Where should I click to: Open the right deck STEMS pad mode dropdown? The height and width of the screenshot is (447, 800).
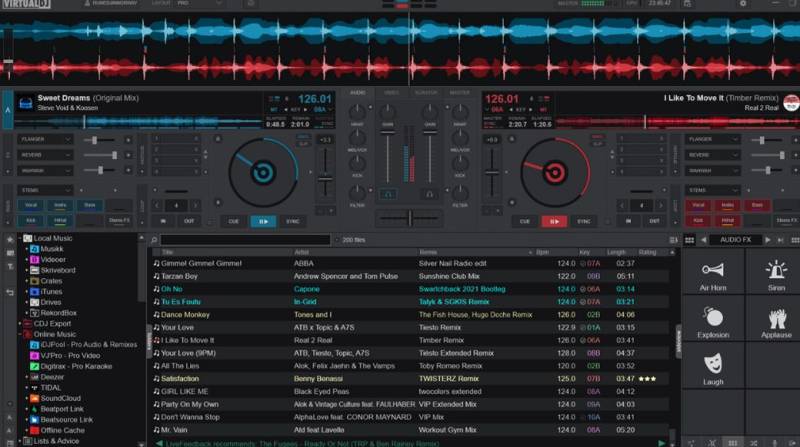coord(712,190)
